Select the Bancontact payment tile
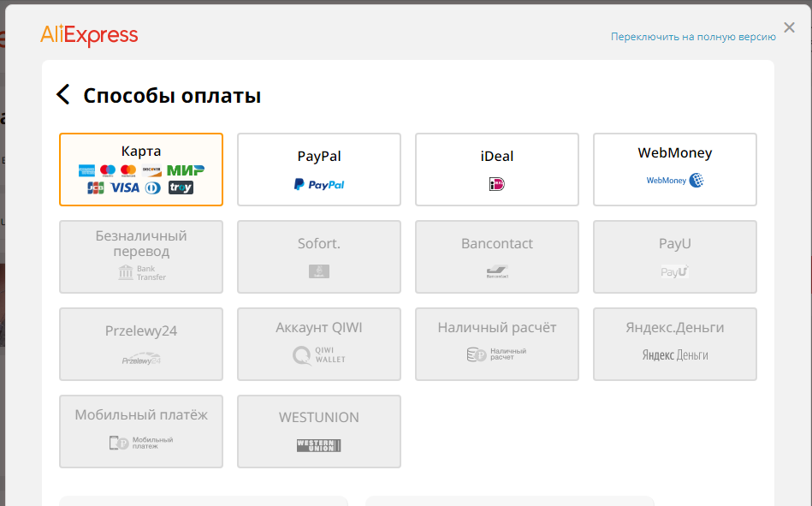812x506 pixels. [x=496, y=257]
